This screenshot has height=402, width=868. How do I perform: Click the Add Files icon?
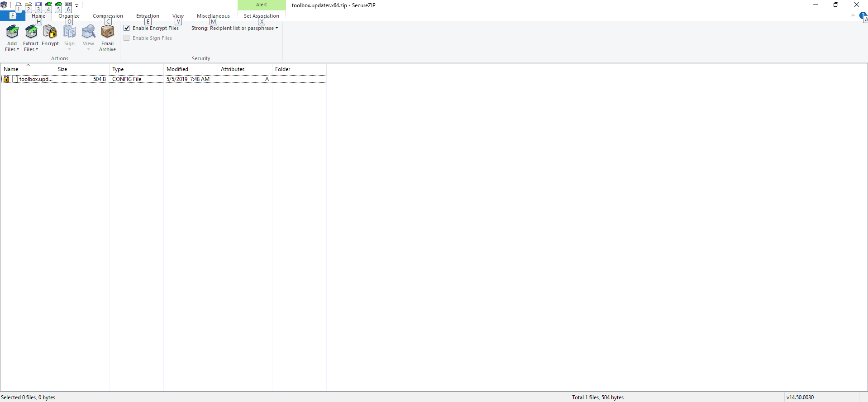tap(12, 32)
